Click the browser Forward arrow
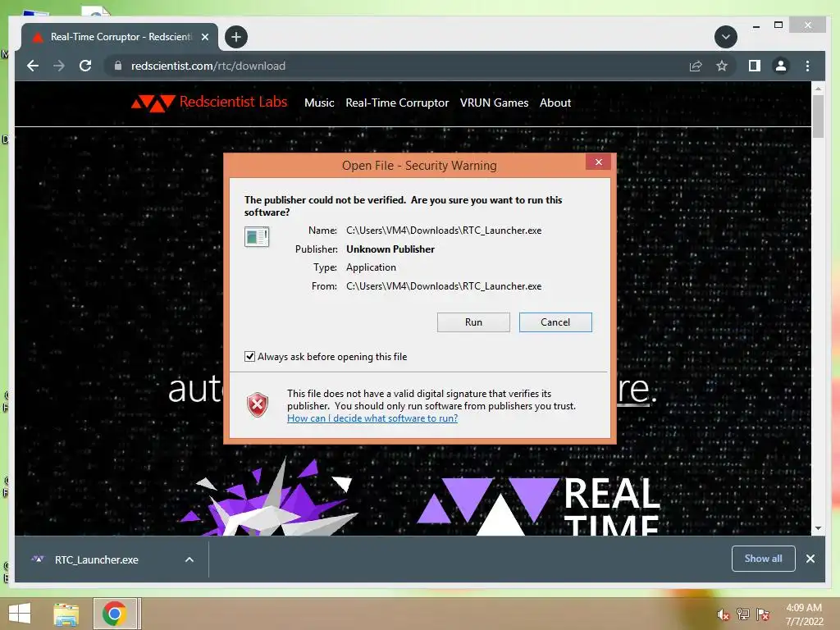Viewport: 840px width, 630px height. pyautogui.click(x=59, y=66)
